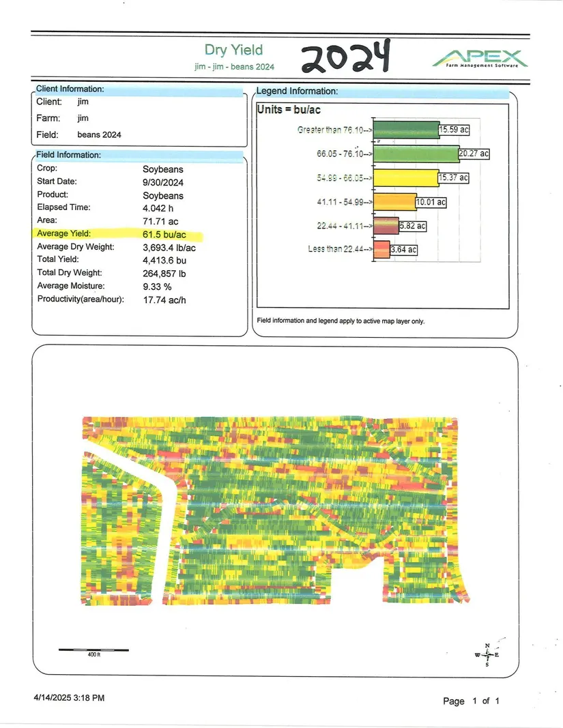The image size is (563, 728).
Task: Click the compass rose on the map
Action: pos(487,654)
